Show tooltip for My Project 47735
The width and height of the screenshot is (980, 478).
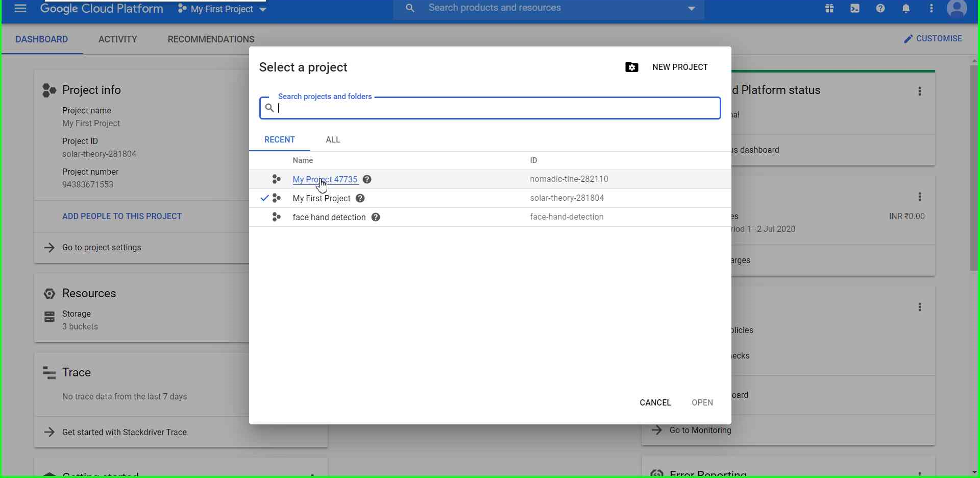pos(367,179)
